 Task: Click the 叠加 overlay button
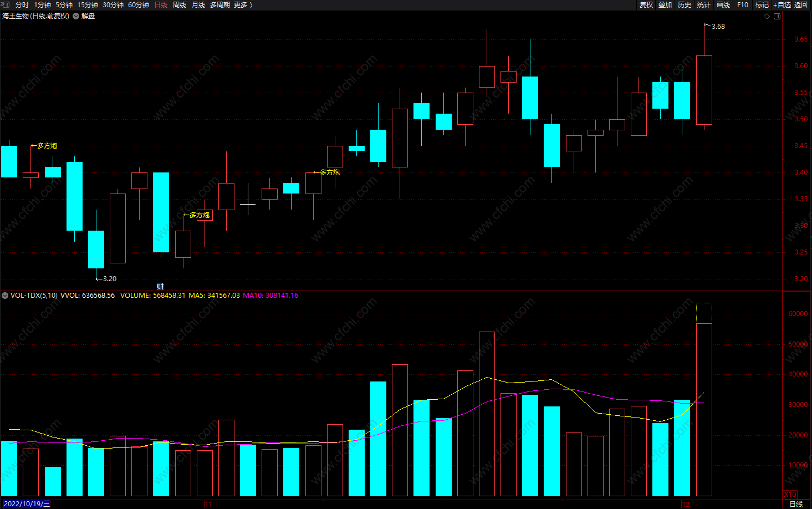click(665, 4)
